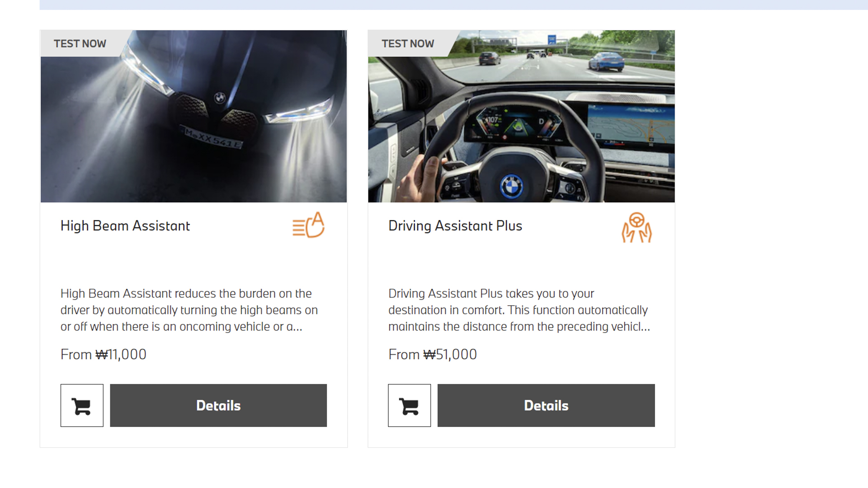This screenshot has height=488, width=868.
Task: Click the light blue banner strip at top
Action: click(x=453, y=5)
